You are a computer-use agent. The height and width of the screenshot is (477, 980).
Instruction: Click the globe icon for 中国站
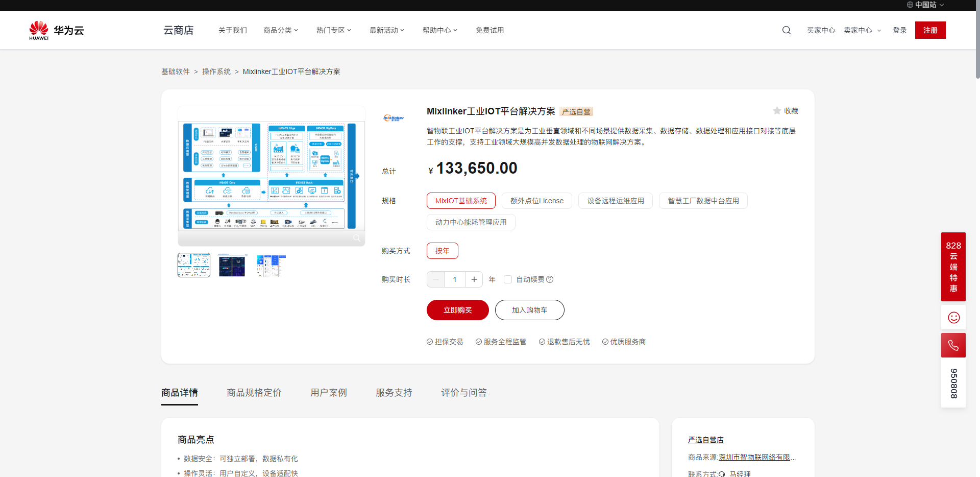tap(910, 5)
